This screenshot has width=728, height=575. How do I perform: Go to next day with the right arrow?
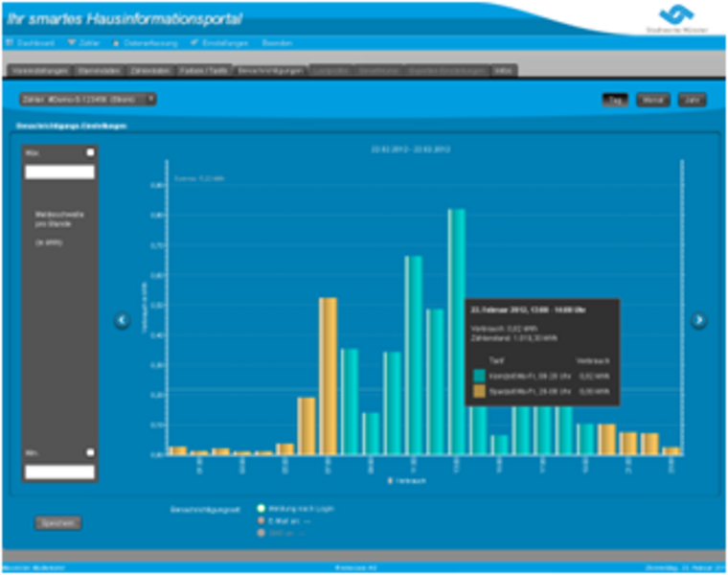[698, 320]
